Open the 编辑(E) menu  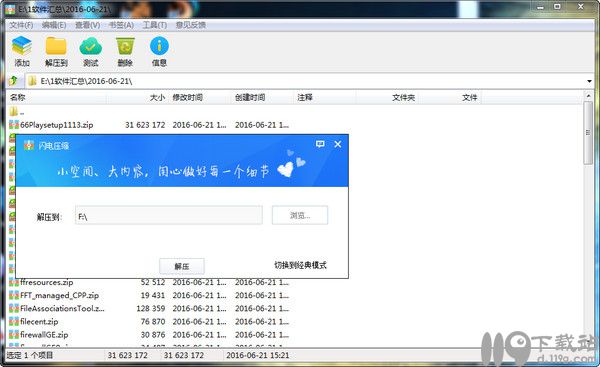[54, 25]
